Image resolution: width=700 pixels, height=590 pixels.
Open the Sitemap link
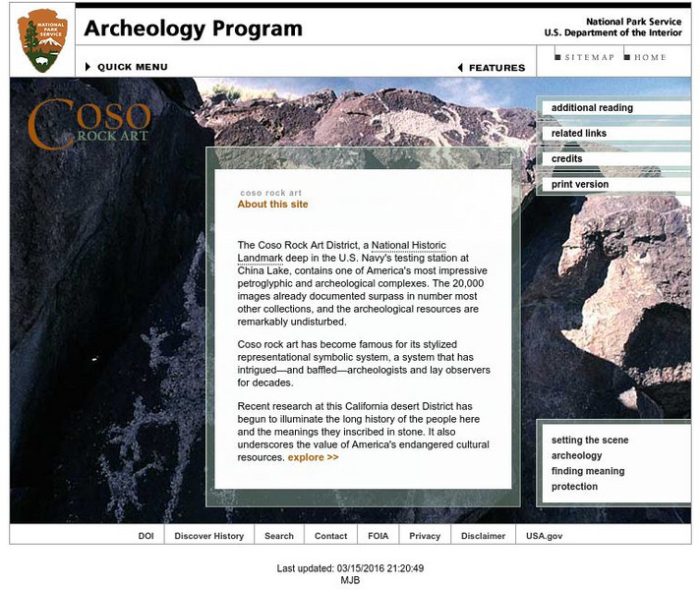pos(589,57)
